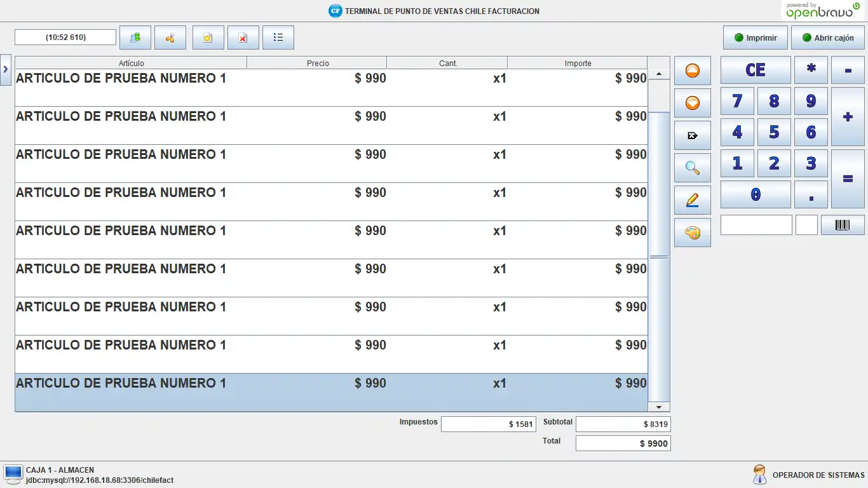Open product search magnifier
Image resolution: width=868 pixels, height=488 pixels.
click(693, 168)
